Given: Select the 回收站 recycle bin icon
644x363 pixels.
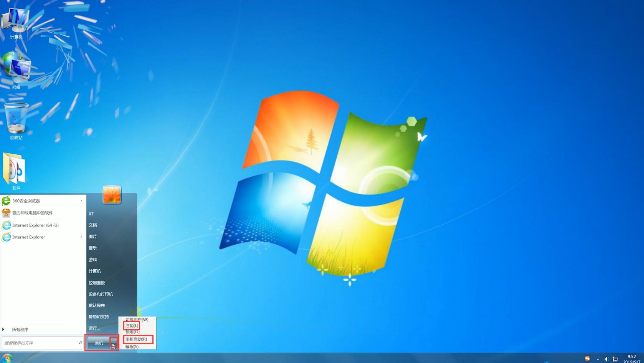Looking at the screenshot, I should point(16,121).
